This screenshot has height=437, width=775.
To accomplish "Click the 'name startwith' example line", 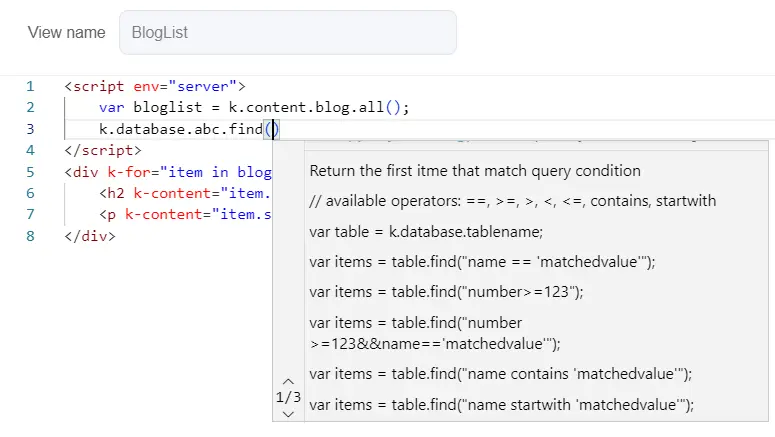I will point(501,404).
